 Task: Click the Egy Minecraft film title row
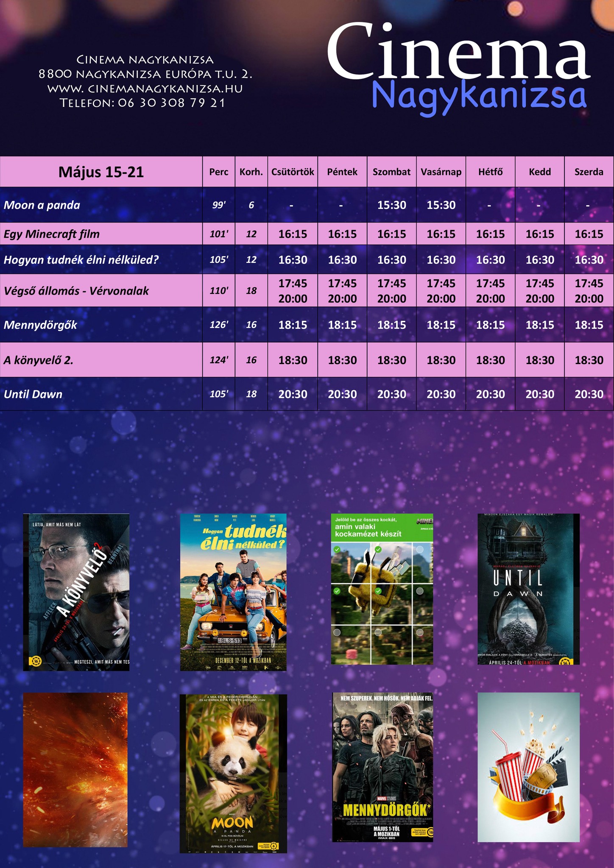pos(101,234)
